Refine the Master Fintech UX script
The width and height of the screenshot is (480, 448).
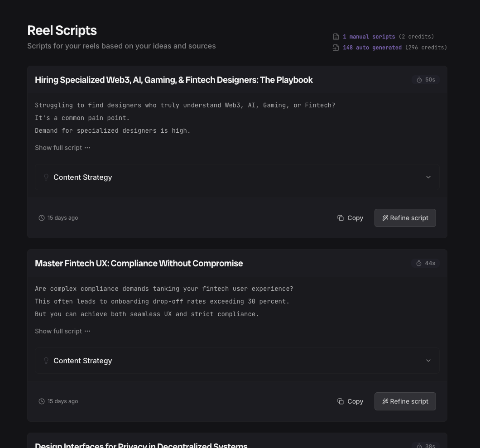pos(405,401)
